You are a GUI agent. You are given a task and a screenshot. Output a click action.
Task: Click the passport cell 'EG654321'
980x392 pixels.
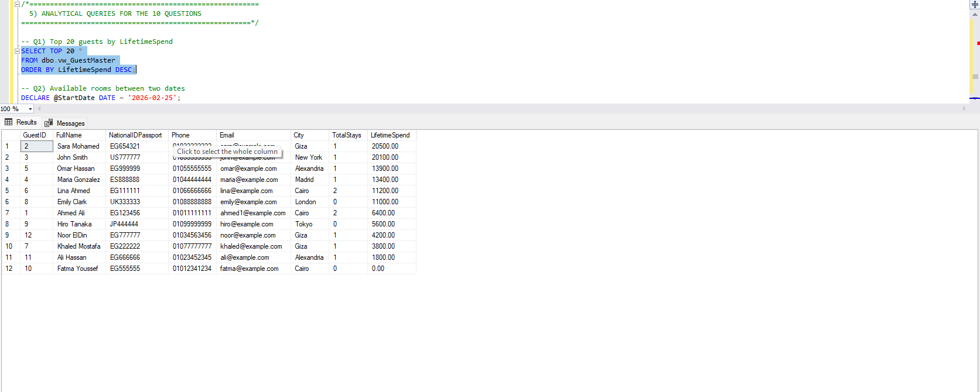coord(137,146)
